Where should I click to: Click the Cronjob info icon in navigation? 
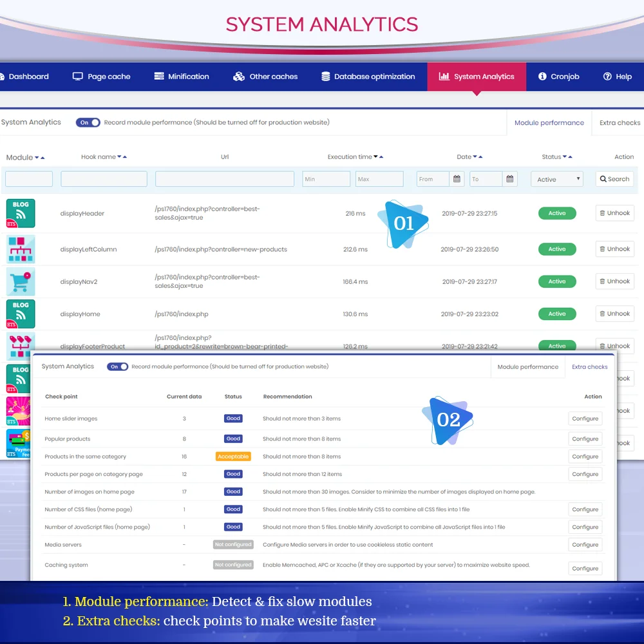coord(542,77)
